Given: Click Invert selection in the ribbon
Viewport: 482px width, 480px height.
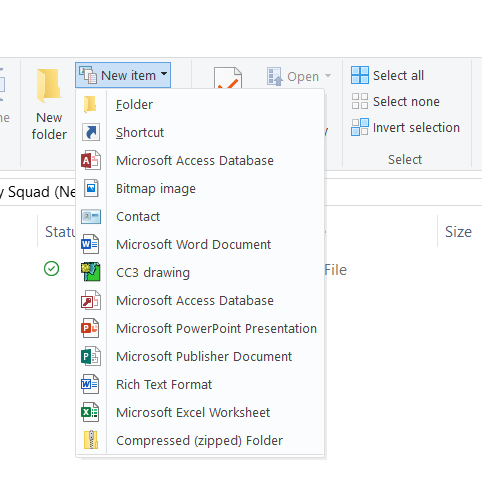Looking at the screenshot, I should (405, 127).
